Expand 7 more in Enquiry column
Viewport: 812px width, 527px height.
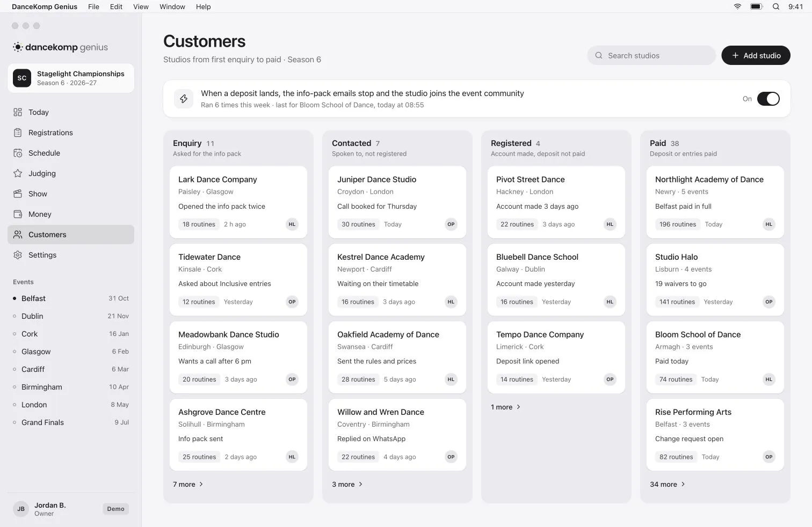coord(188,484)
